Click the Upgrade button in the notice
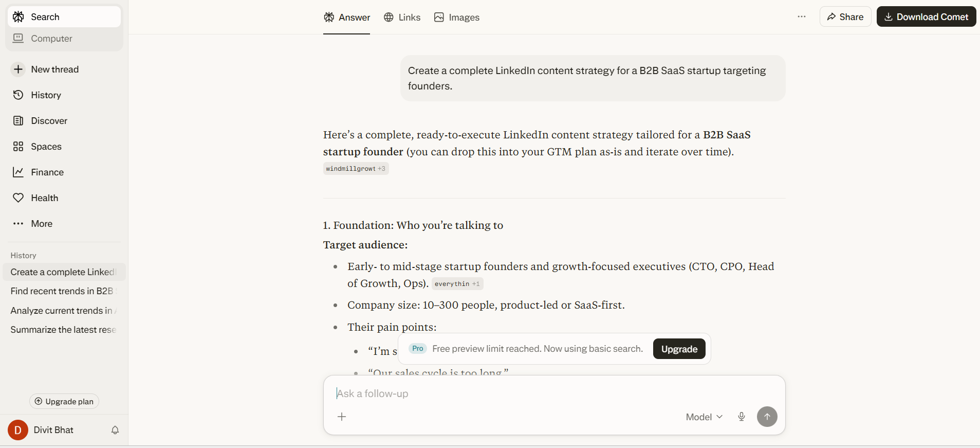Image resolution: width=980 pixels, height=448 pixels. [x=678, y=349]
